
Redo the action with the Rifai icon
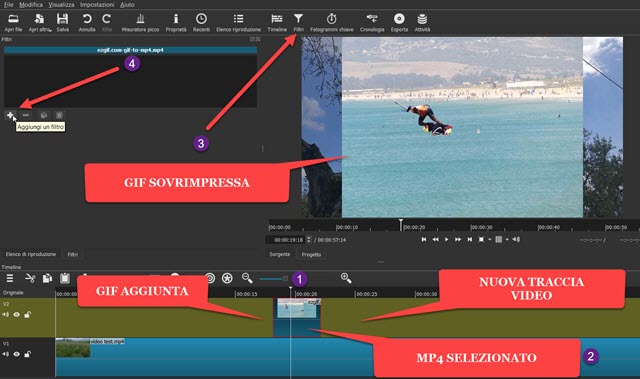[x=107, y=22]
